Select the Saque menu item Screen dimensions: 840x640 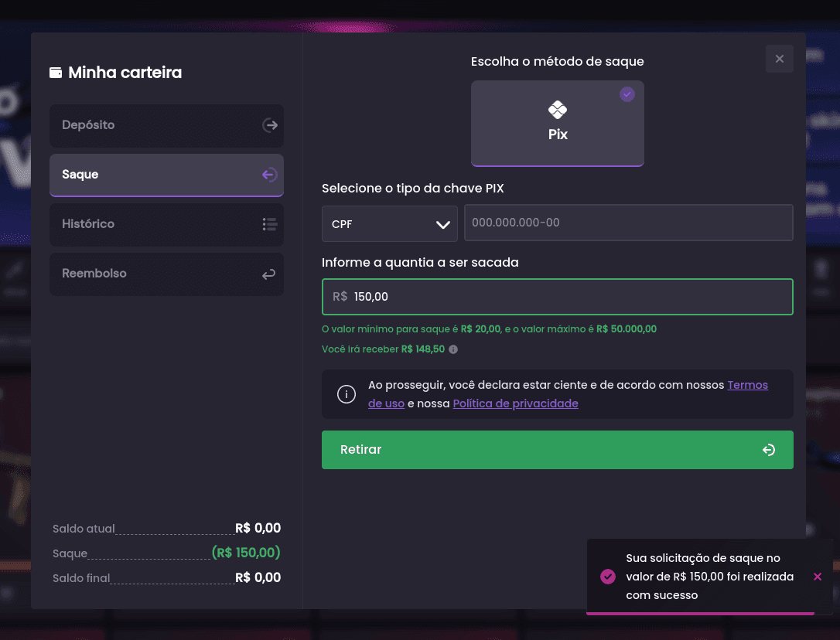(166, 175)
